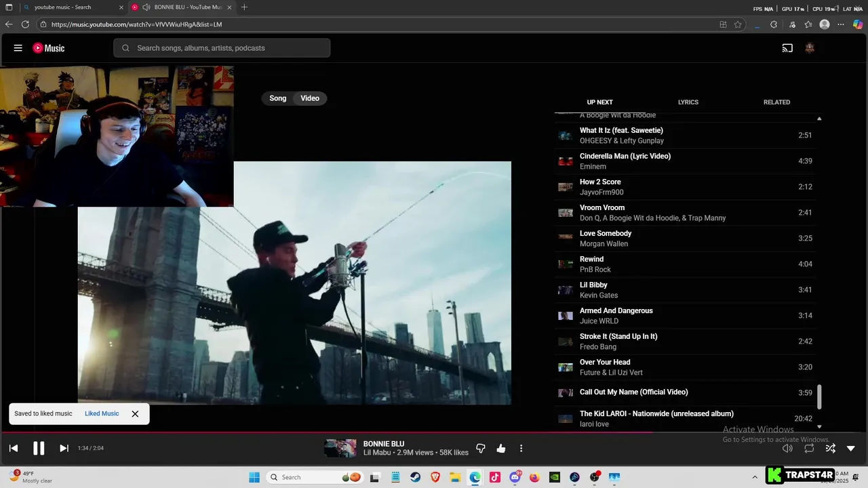Play Rewind by PnB Rock
The image size is (868, 488).
(685, 264)
